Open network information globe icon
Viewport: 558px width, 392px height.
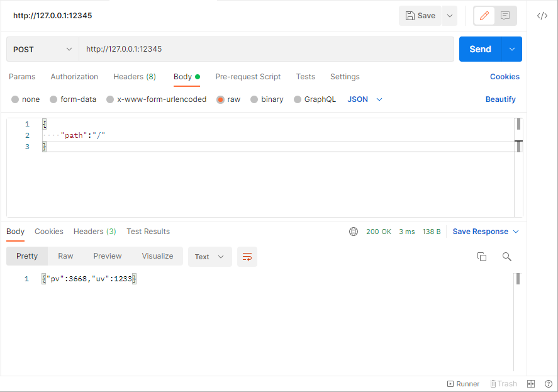click(354, 232)
